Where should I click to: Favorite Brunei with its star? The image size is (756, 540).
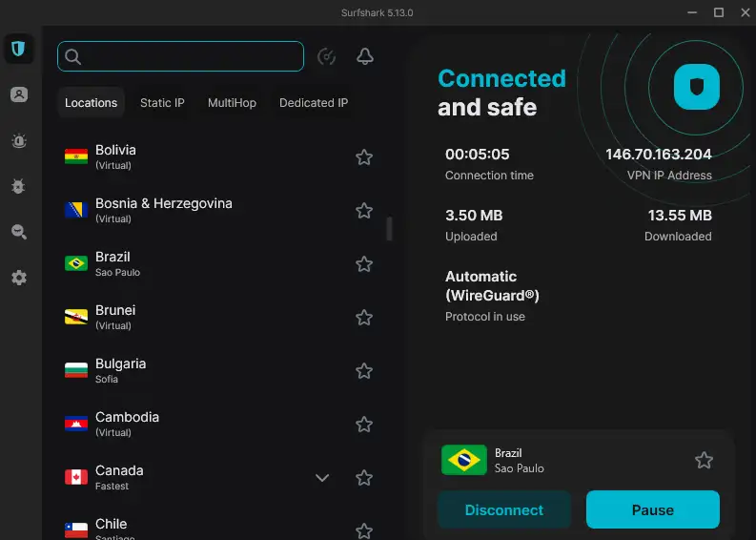(364, 318)
